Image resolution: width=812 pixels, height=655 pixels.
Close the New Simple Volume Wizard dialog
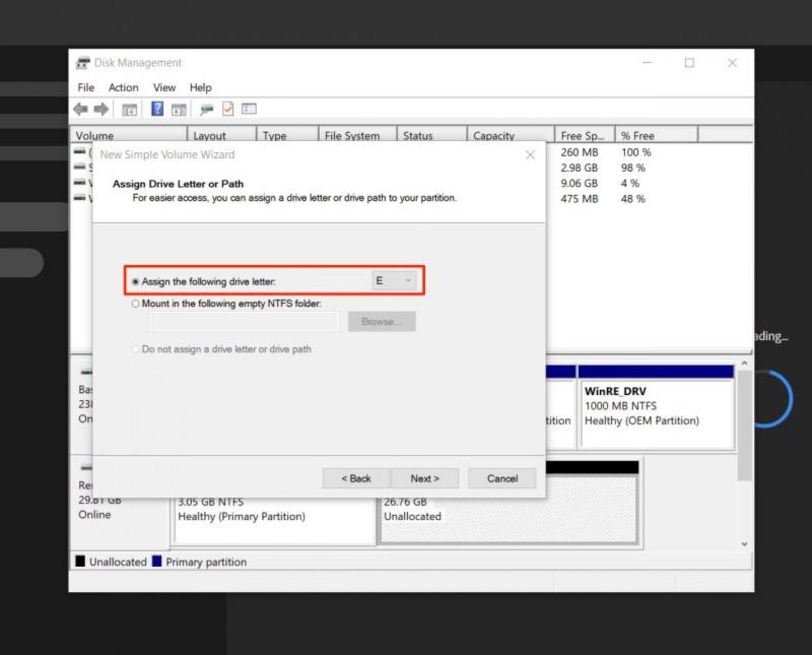tap(530, 155)
